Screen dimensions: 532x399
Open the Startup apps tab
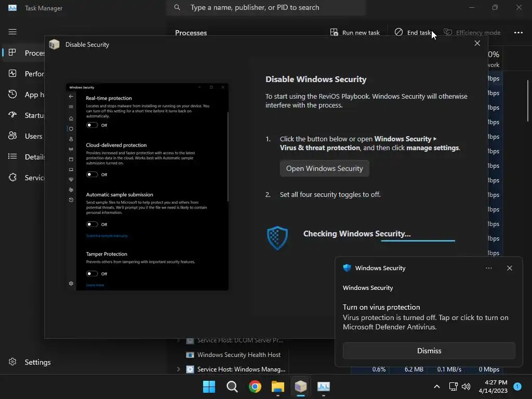[x=24, y=115]
